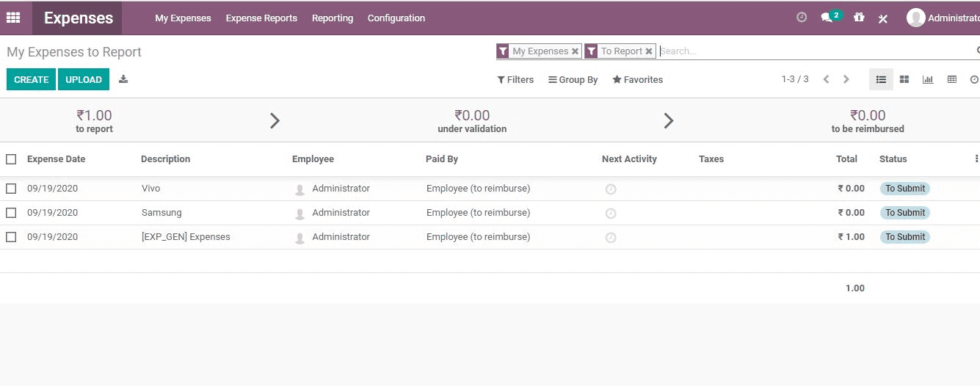Click the debug tools icon in top bar
Image resolution: width=980 pixels, height=386 pixels.
tap(883, 18)
